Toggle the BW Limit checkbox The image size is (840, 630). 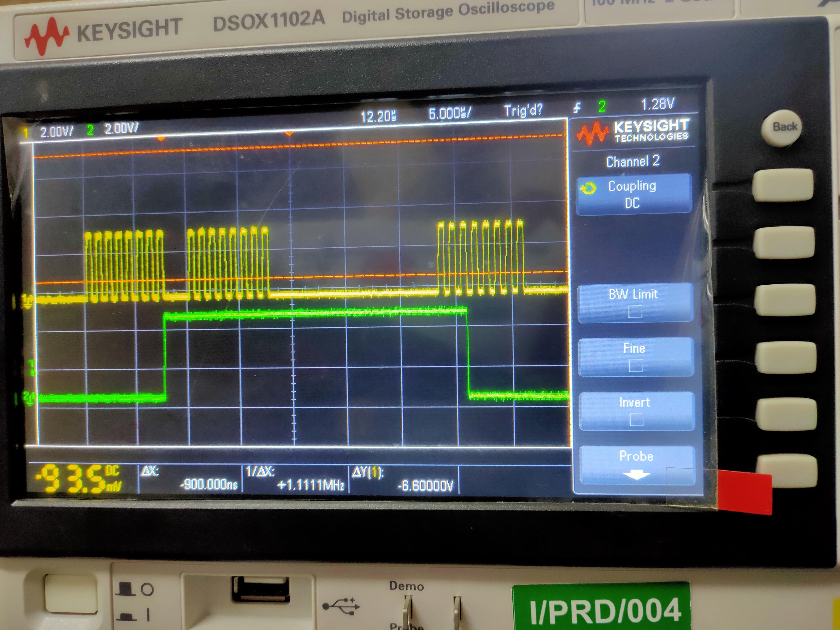click(635, 312)
